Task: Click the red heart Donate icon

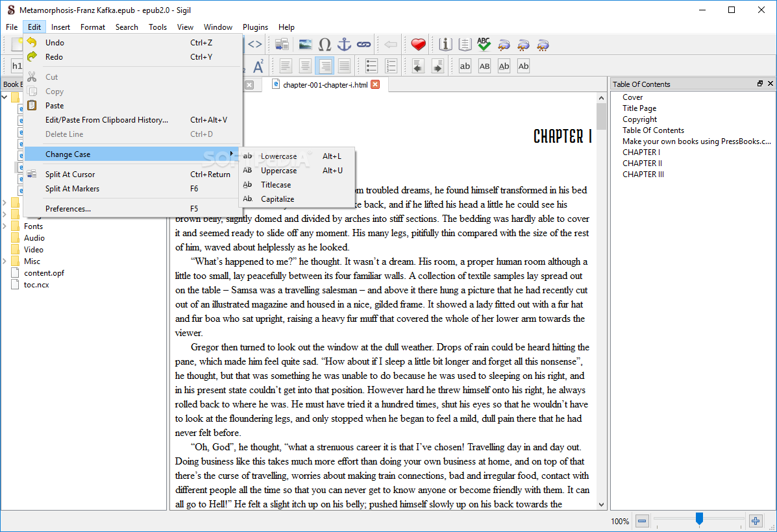Action: tap(418, 45)
